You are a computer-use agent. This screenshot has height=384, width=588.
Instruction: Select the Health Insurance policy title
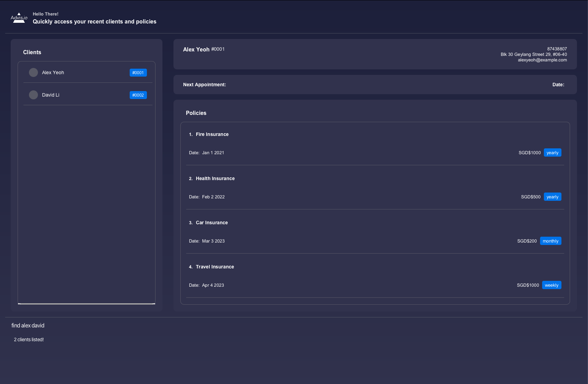pyautogui.click(x=215, y=178)
